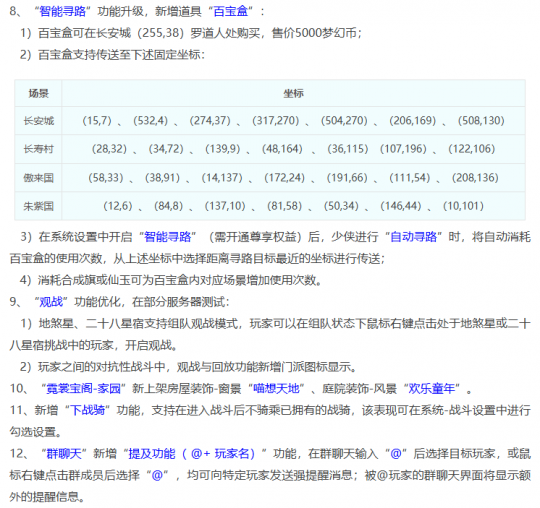This screenshot has height=508, width=540.
Task: Click the blue 自动寻路 text
Action: coord(413,237)
